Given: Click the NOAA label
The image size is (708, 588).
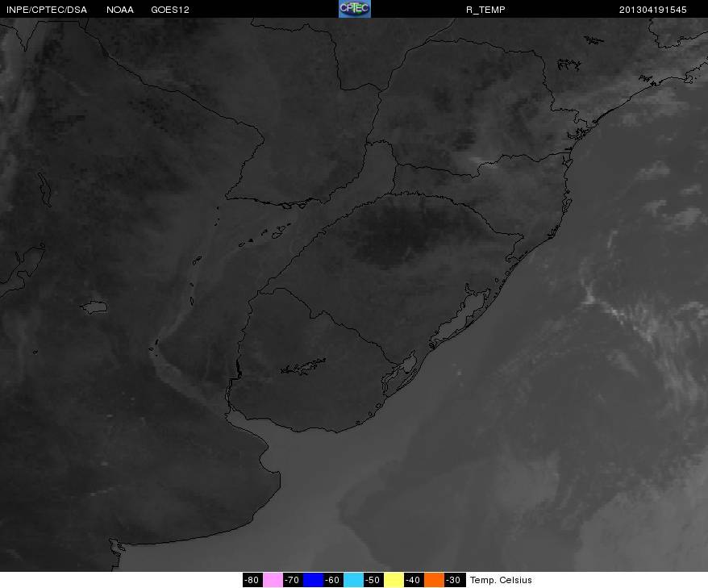Looking at the screenshot, I should 120,10.
